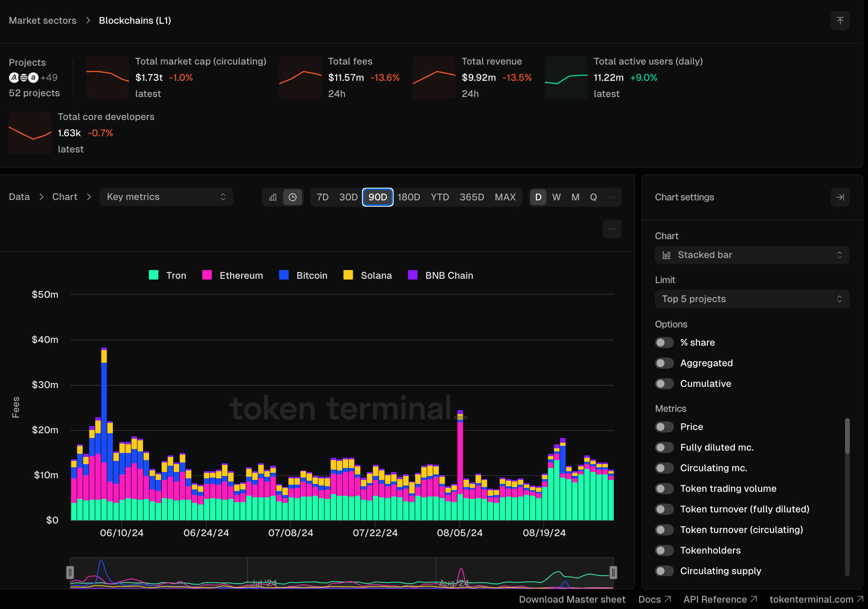
Task: Click Download Master sheet link
Action: [x=572, y=599]
